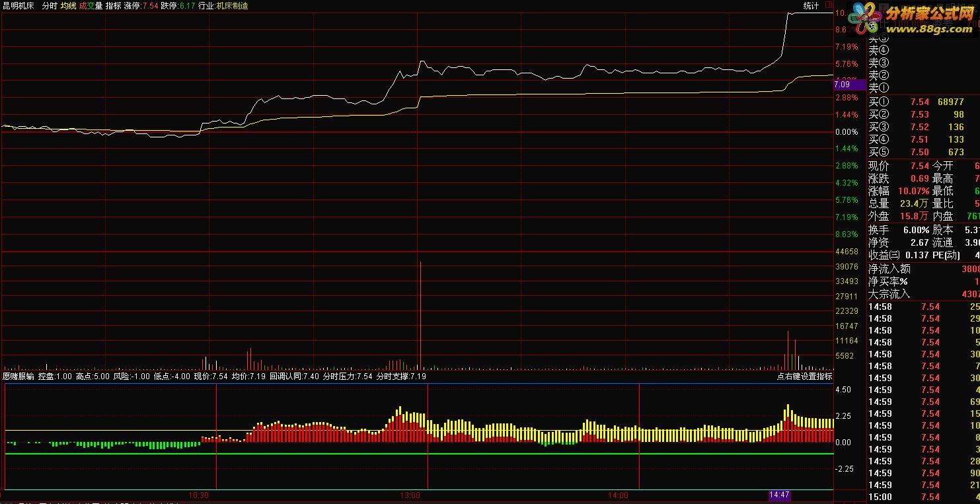Click the 机床制造 industry link

click(x=233, y=5)
